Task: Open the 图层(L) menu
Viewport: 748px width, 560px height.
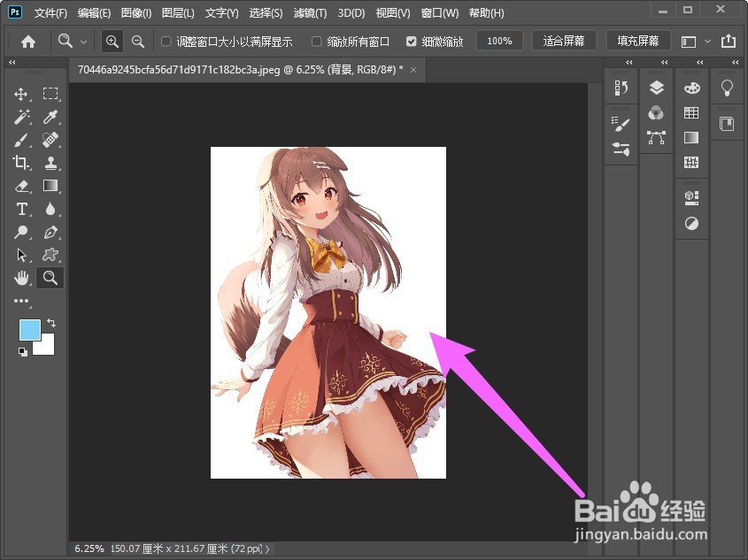Action: tap(178, 13)
